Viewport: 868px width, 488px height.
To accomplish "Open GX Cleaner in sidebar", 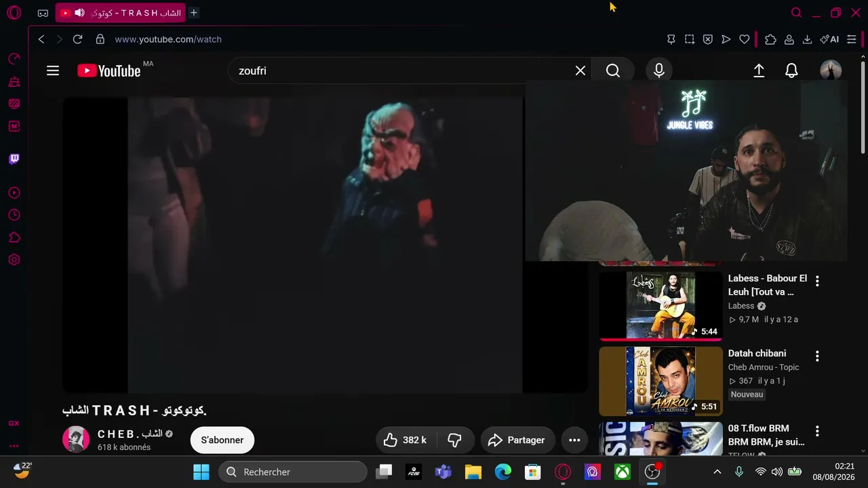I will [x=14, y=82].
